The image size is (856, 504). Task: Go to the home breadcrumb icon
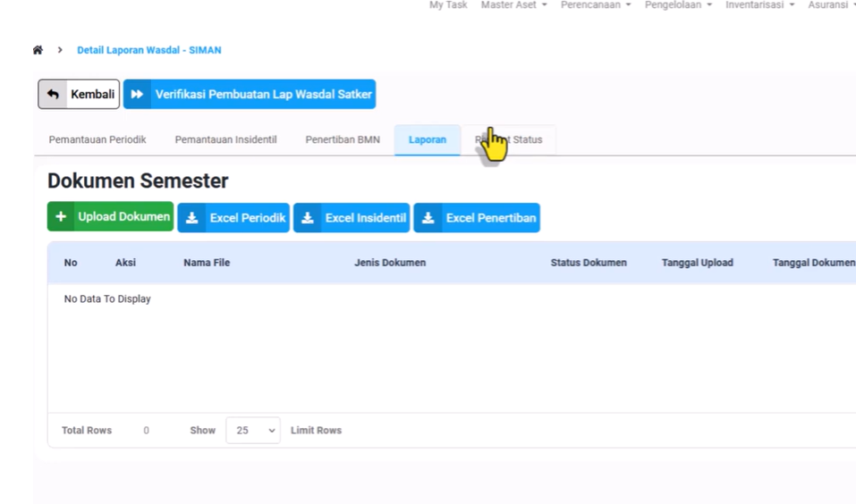(38, 50)
